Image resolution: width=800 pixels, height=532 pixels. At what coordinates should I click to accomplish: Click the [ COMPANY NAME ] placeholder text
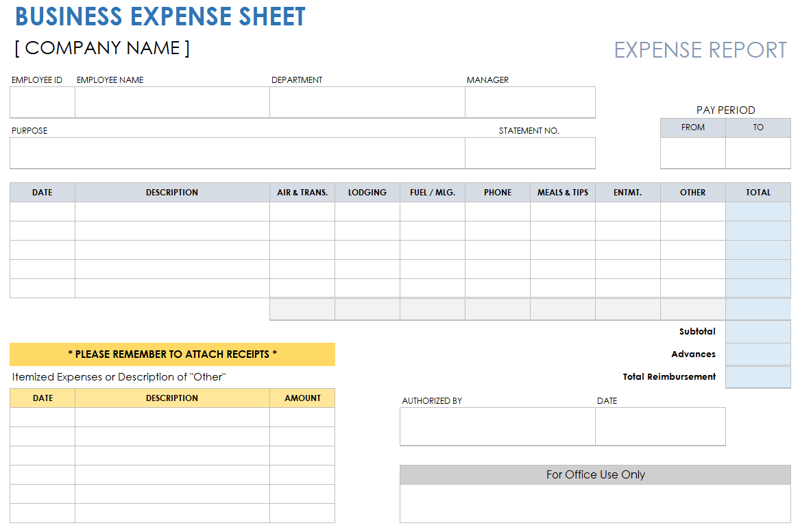(103, 47)
